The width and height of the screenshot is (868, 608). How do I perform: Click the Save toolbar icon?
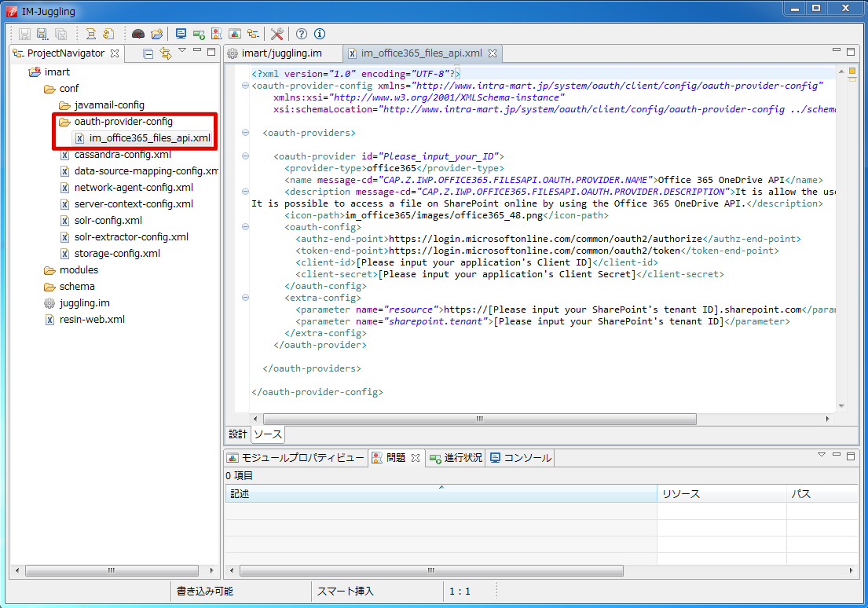[24, 35]
